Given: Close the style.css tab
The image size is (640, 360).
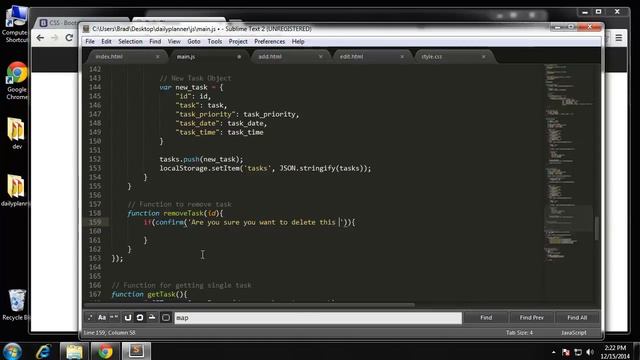Looking at the screenshot, I should pos(484,57).
